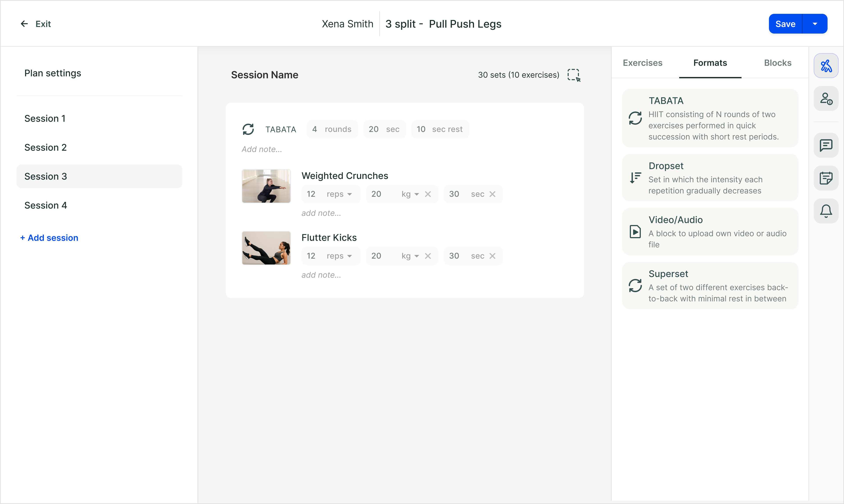Select Session 1 in the sidebar
This screenshot has width=844, height=504.
click(99, 118)
